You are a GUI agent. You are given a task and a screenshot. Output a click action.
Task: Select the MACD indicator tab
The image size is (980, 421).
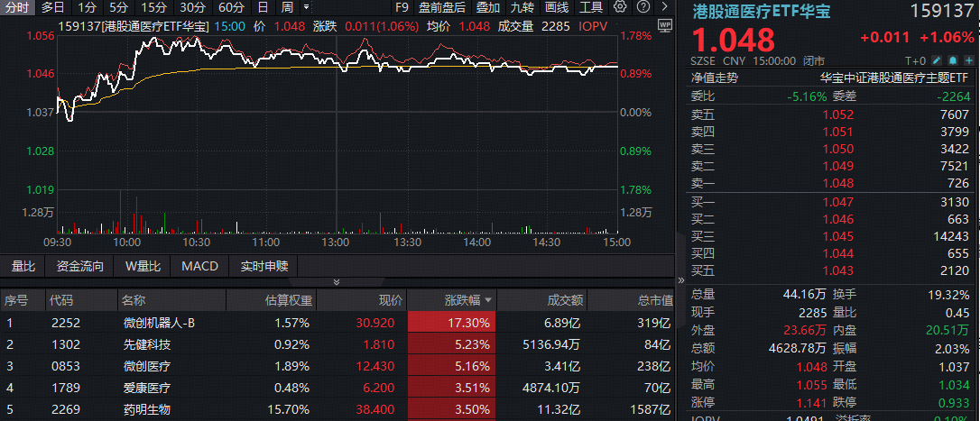point(199,266)
